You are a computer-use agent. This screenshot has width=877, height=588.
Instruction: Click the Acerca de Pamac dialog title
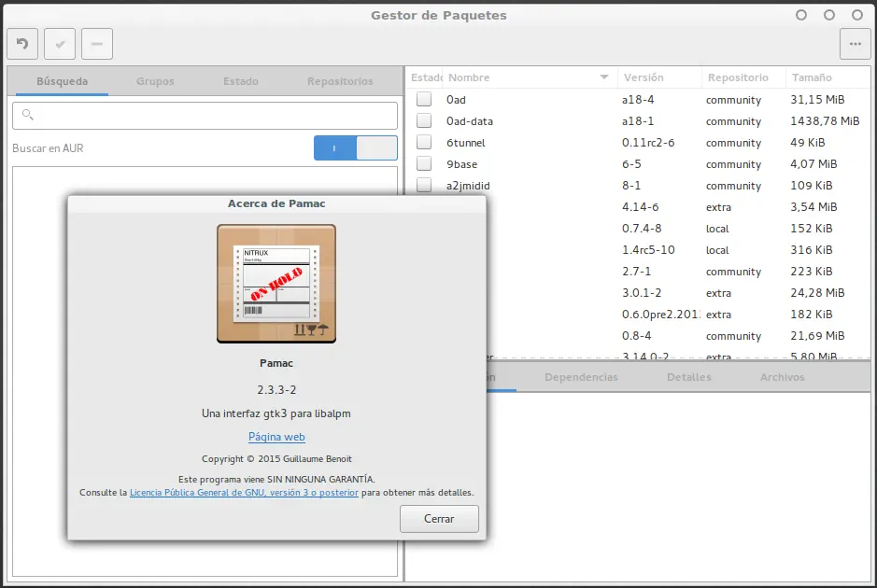tap(276, 203)
